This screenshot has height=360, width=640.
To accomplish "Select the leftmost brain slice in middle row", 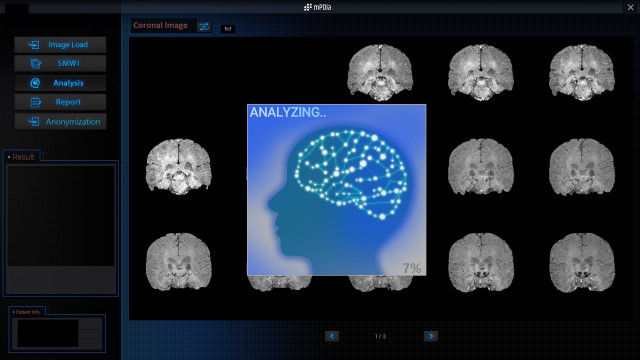I will click(x=179, y=167).
